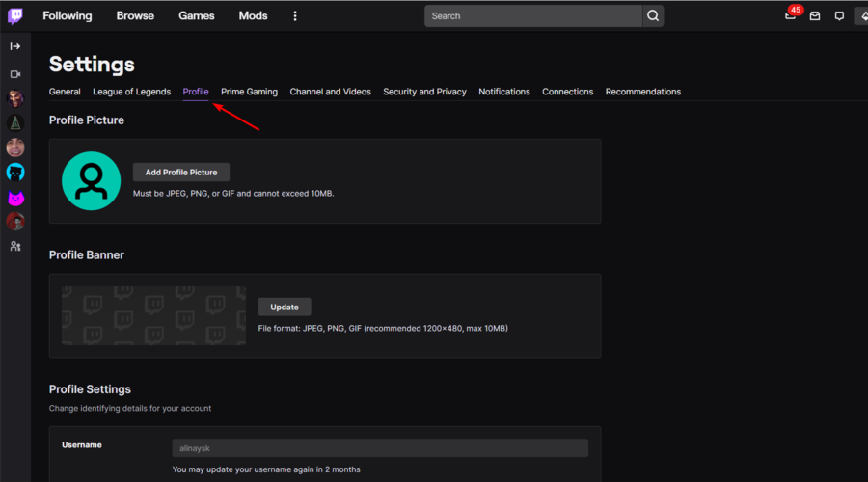Switch to the League of Legends tab
Viewport: 868px width, 482px height.
click(132, 92)
